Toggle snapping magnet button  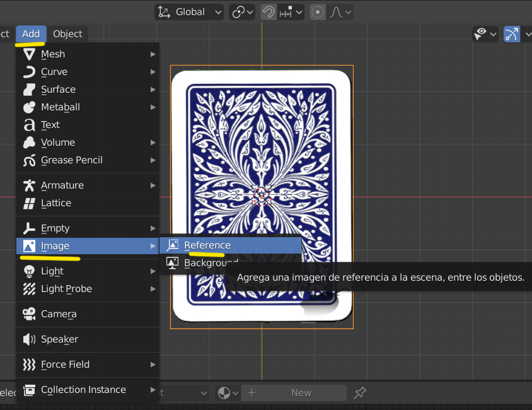pyautogui.click(x=269, y=12)
